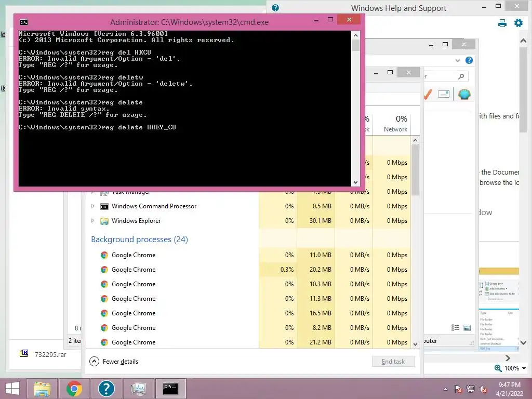Minimize the Administrator cmd.exe window
Viewport: 532px width, 399px height.
tap(316, 20)
